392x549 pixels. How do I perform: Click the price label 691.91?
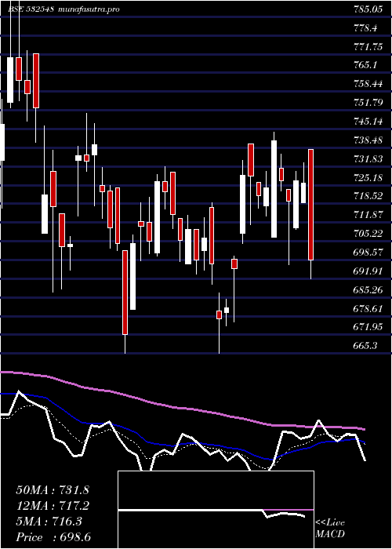click(x=367, y=271)
